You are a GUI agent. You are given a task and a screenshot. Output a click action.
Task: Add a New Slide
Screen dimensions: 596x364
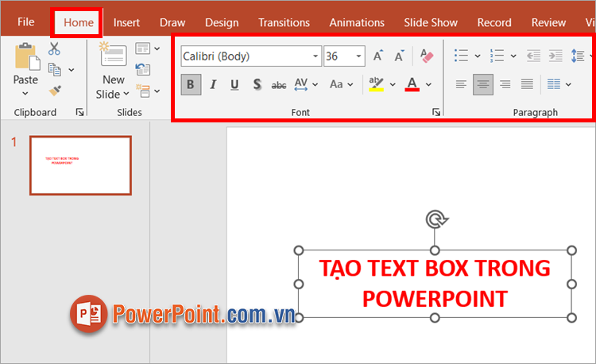[x=113, y=72]
